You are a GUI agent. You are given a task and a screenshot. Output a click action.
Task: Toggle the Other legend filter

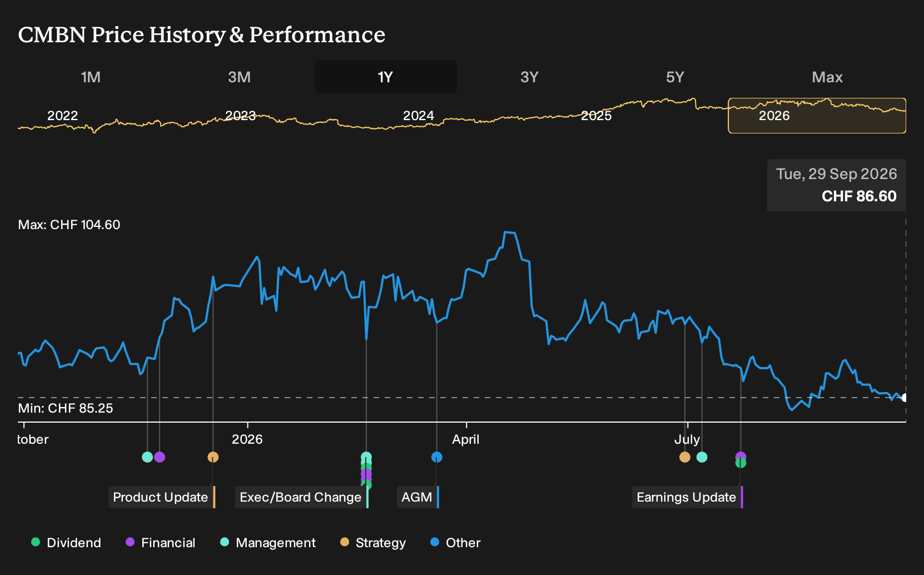[455, 543]
